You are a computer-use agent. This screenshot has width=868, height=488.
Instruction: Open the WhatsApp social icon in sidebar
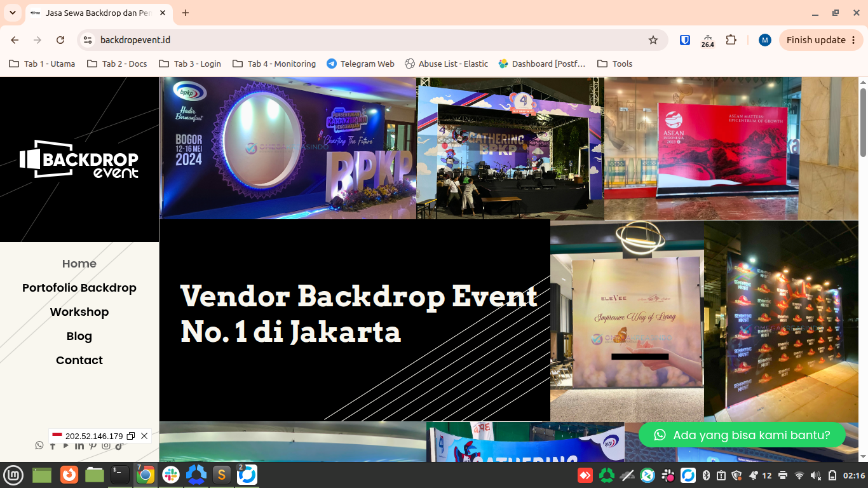39,445
